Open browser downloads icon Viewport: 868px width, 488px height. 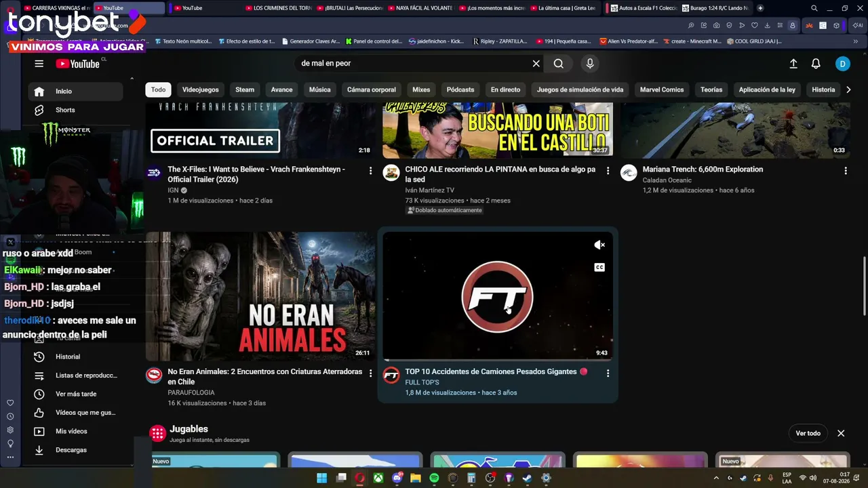767,26
